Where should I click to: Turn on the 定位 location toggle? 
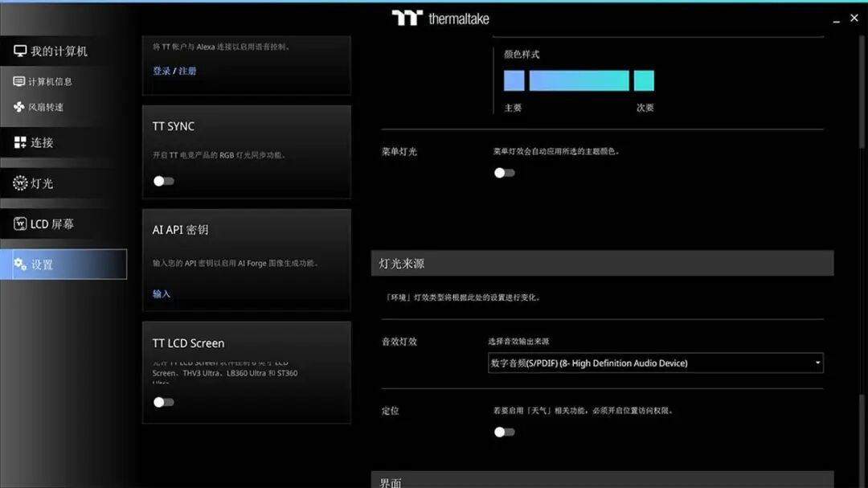tap(504, 432)
